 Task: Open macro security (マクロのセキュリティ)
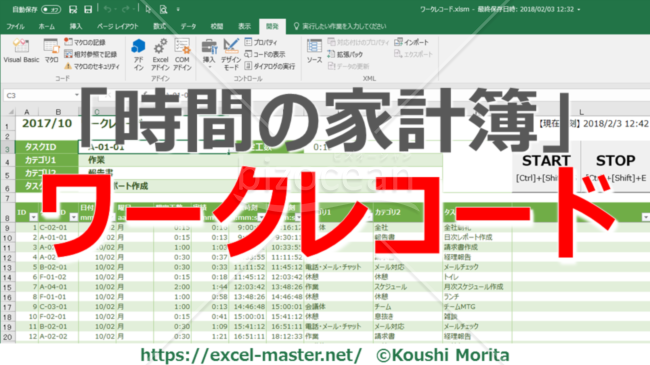tap(92, 66)
